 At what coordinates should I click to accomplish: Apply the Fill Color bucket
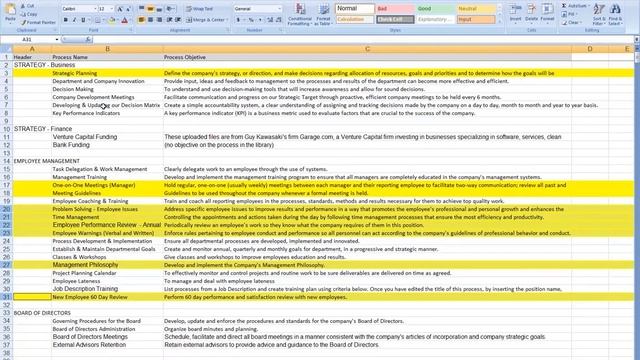pyautogui.click(x=111, y=20)
